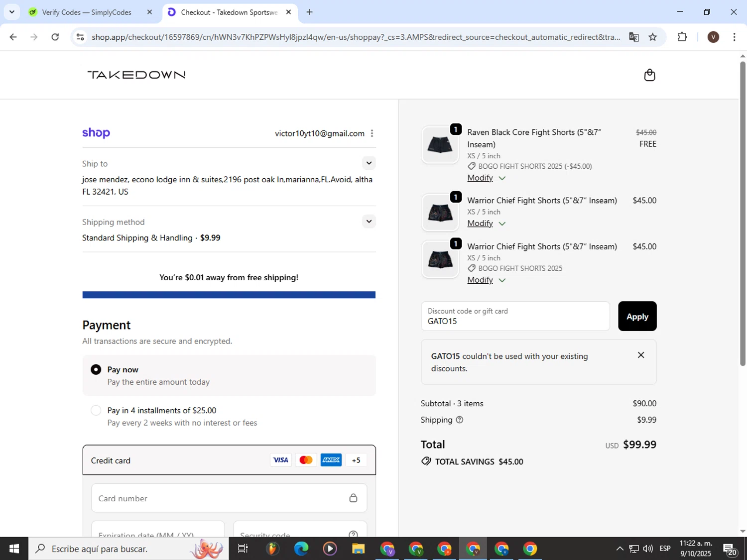Select the Credit card payment header
747x560 pixels.
click(229, 460)
